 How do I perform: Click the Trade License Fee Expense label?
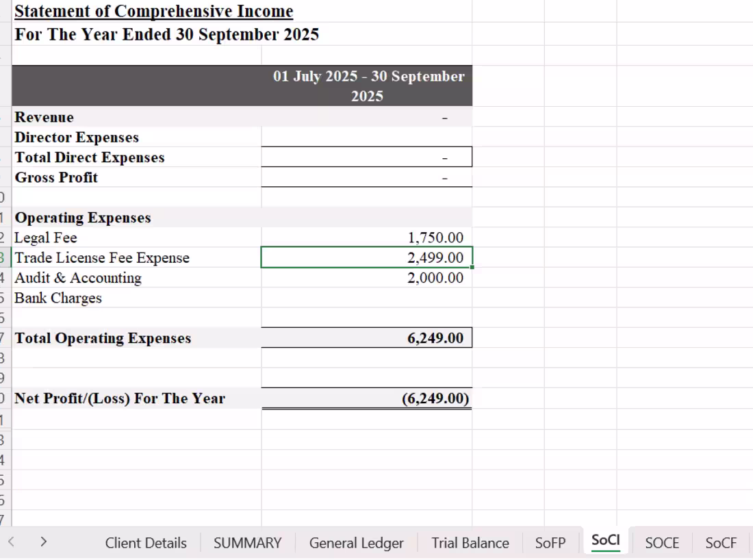click(102, 258)
